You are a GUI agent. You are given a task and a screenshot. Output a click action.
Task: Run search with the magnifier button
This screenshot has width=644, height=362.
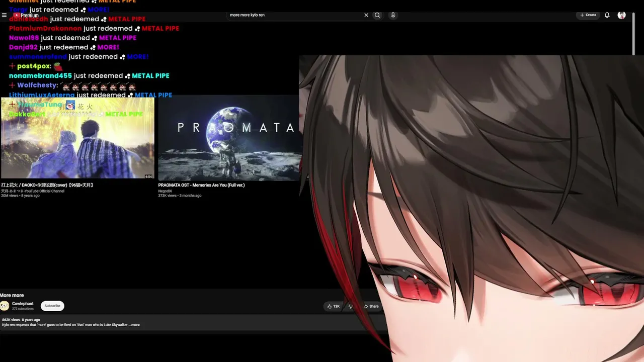click(x=377, y=15)
